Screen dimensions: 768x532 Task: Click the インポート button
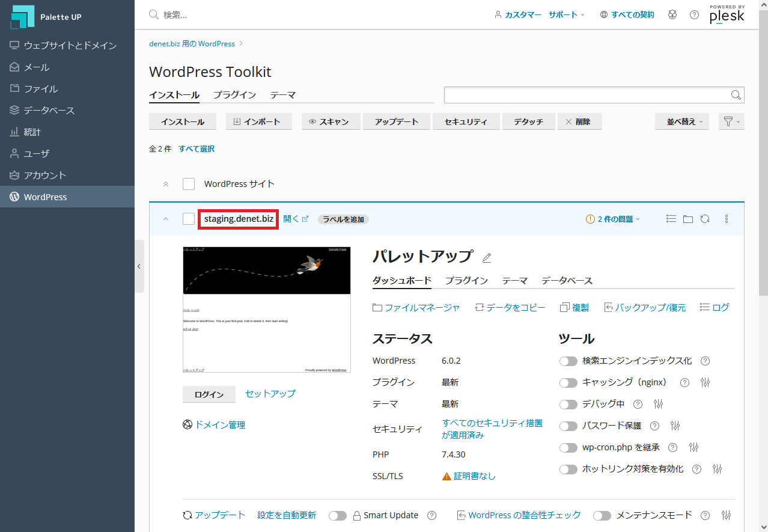point(259,121)
